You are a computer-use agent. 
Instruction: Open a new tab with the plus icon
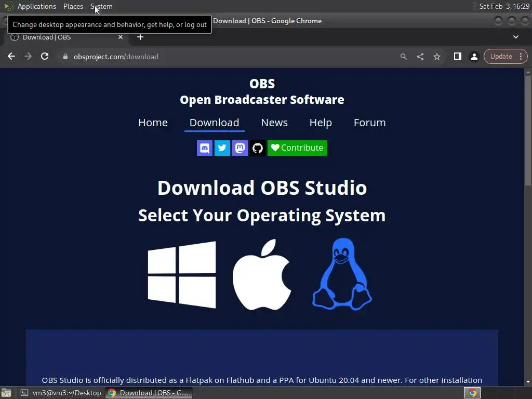(x=140, y=37)
